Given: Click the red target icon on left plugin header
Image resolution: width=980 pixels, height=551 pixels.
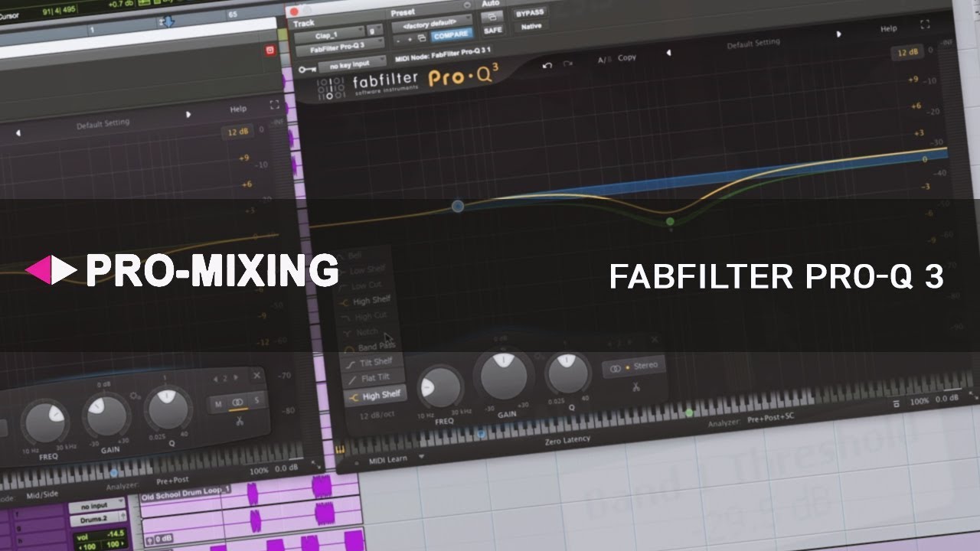Looking at the screenshot, I should [269, 51].
